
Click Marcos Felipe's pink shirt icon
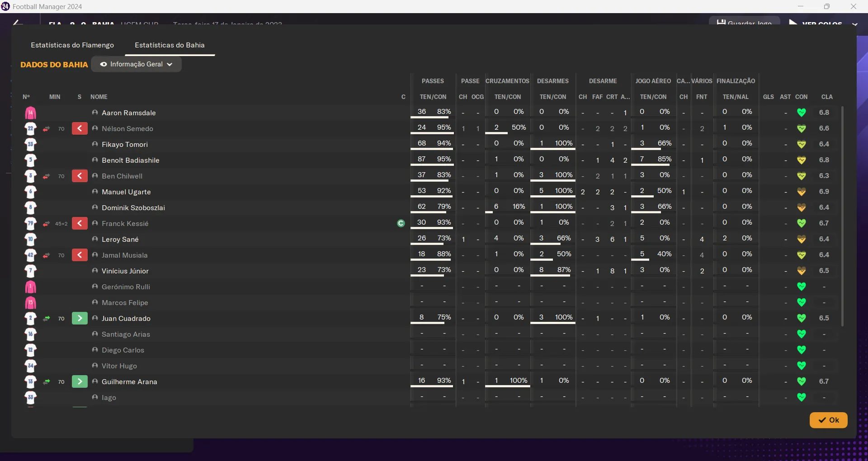[x=30, y=303]
